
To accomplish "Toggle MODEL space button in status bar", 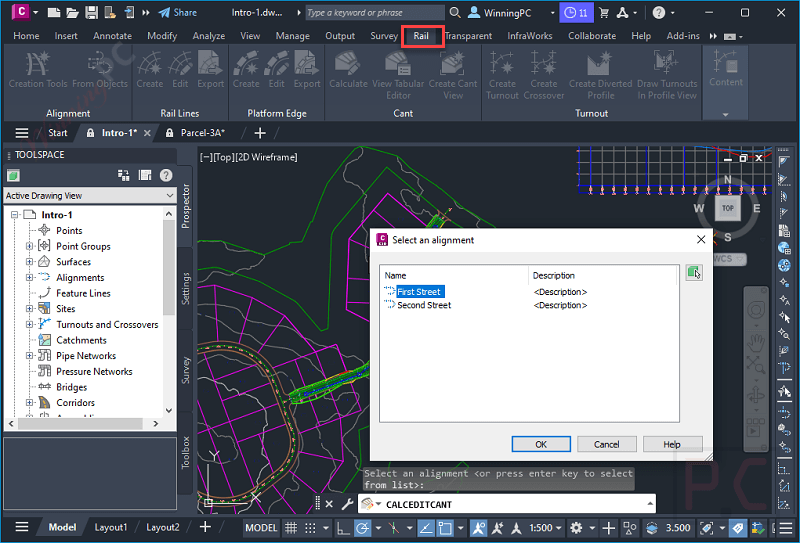I will [262, 528].
